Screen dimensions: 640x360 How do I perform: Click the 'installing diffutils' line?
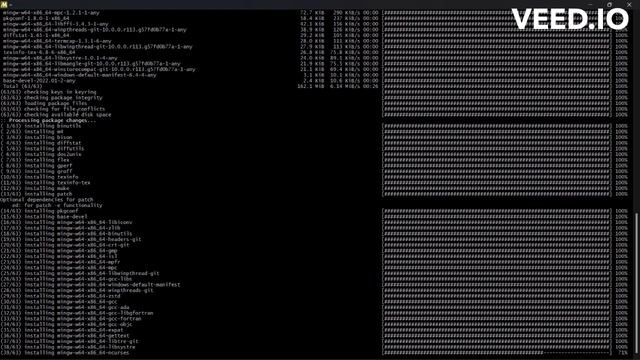point(42,149)
